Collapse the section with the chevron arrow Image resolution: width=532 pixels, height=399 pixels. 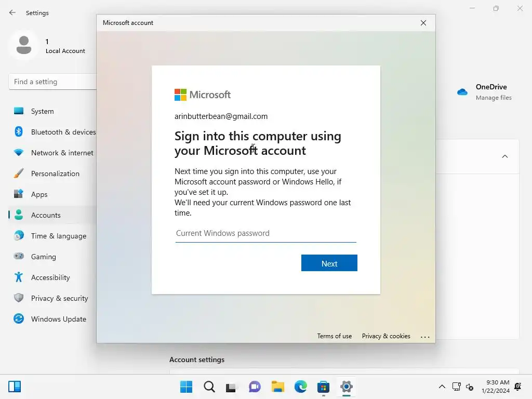[x=505, y=156]
